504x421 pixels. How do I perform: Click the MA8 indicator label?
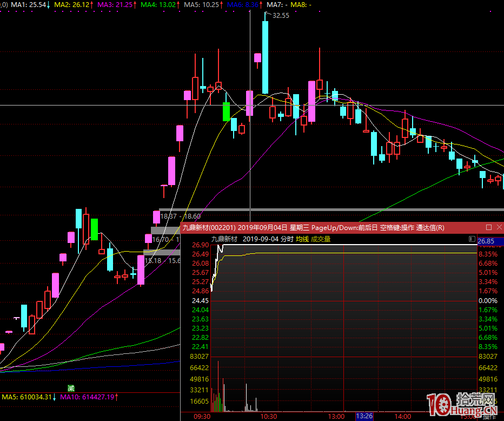click(301, 5)
